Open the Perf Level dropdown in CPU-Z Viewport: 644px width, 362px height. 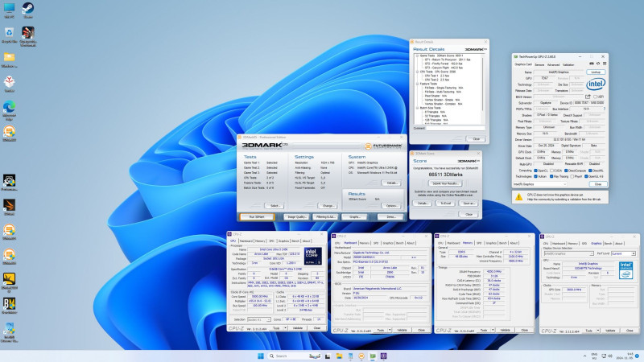[623, 253]
